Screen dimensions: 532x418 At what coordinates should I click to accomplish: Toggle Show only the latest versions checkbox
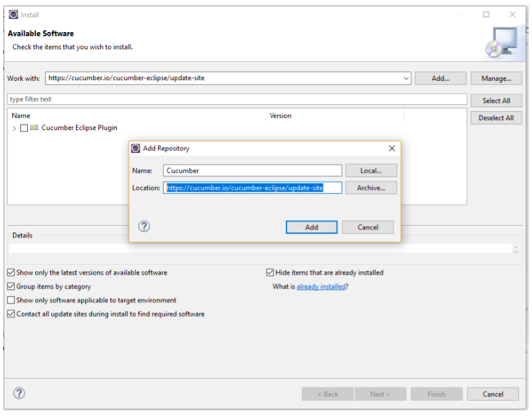tap(11, 273)
